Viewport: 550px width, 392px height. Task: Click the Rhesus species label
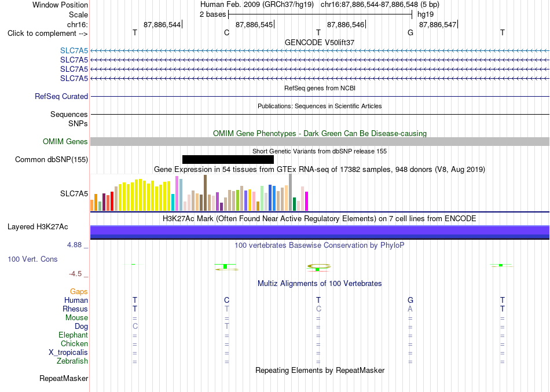tap(75, 309)
